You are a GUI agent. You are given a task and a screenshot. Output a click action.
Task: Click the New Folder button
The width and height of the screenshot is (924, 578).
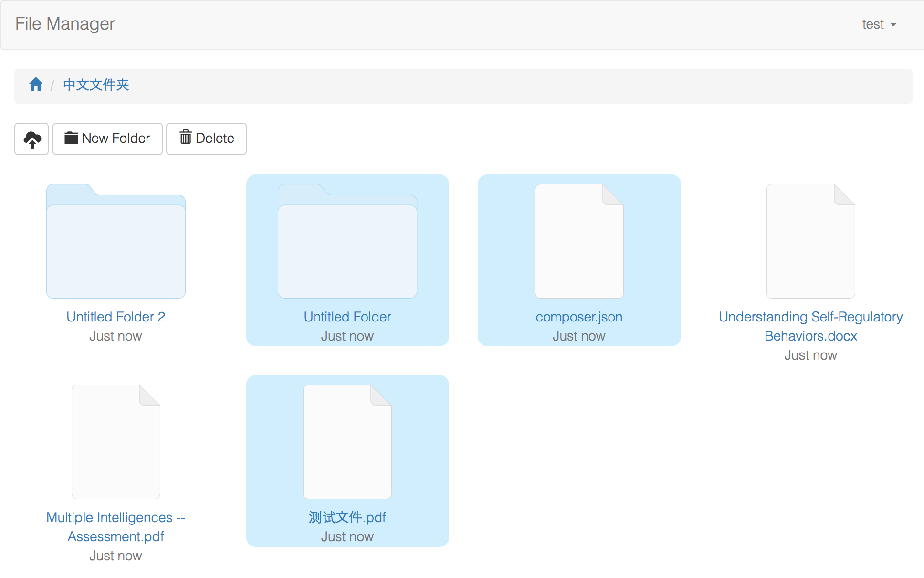point(107,139)
